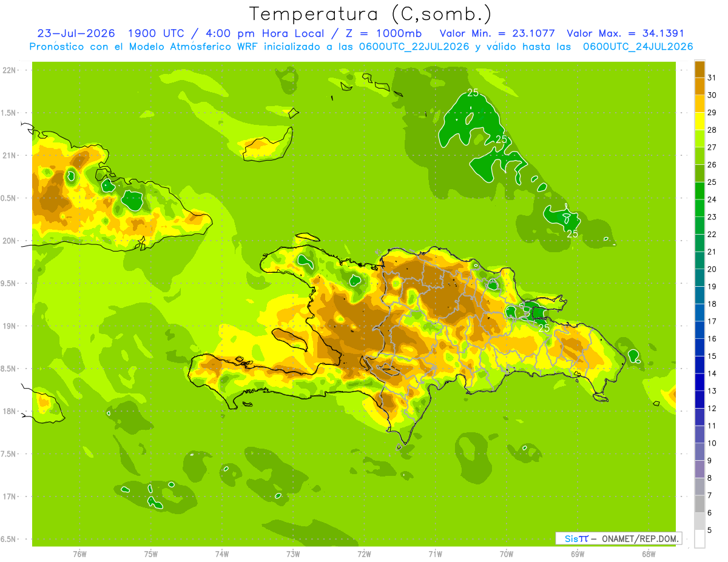This screenshot has height=562, width=728.
Task: Click colorbar label '15'
Action: [x=712, y=356]
